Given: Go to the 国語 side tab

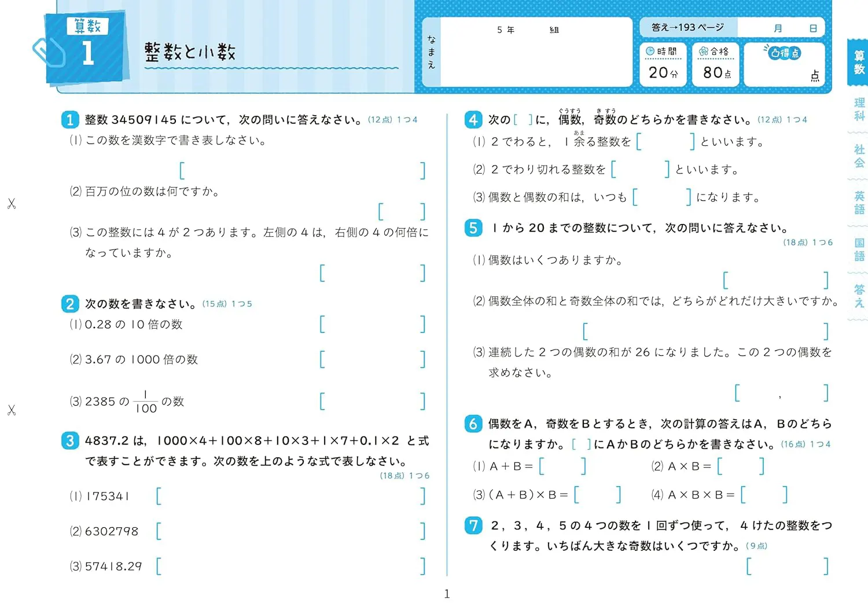Looking at the screenshot, I should [859, 249].
